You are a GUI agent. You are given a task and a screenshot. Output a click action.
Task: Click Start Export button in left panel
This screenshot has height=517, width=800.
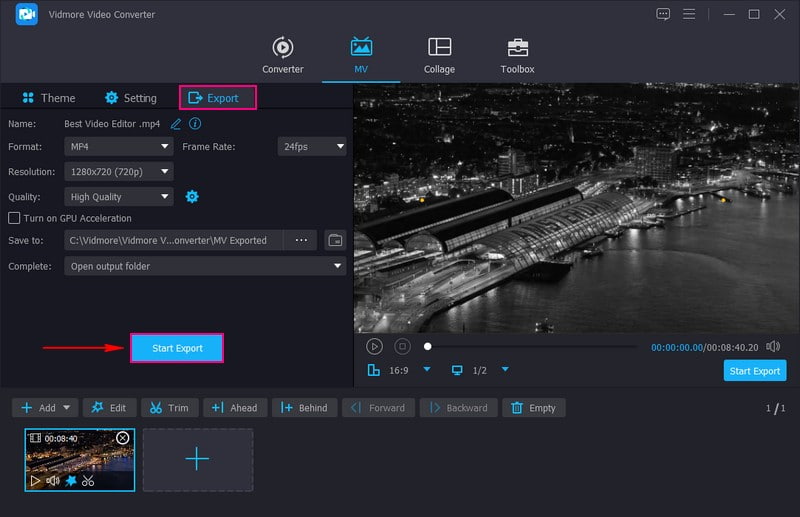pyautogui.click(x=177, y=348)
